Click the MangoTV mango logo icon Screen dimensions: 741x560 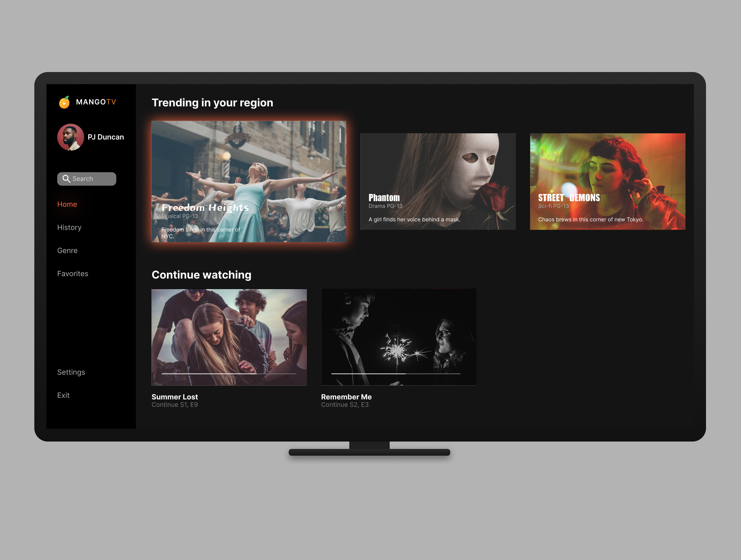(x=65, y=102)
